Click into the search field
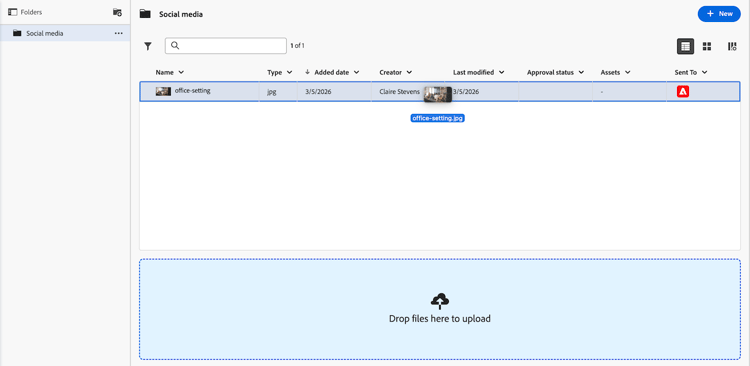 [x=226, y=45]
